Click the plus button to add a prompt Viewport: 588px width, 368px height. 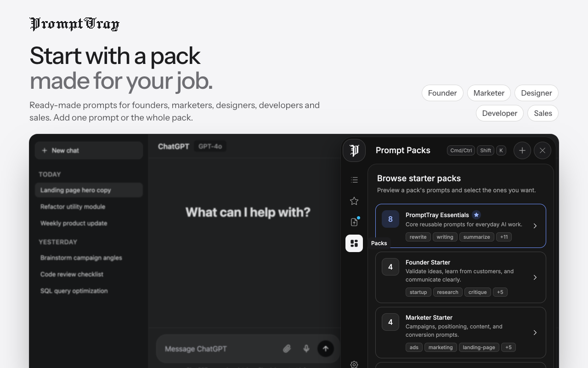tap(522, 150)
